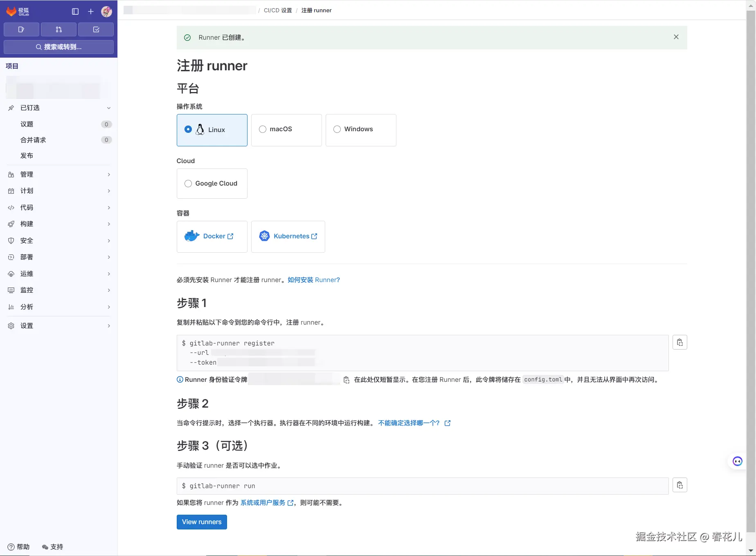Open the Kubernetes container instructions
Image resolution: width=756 pixels, height=556 pixels.
tap(288, 236)
